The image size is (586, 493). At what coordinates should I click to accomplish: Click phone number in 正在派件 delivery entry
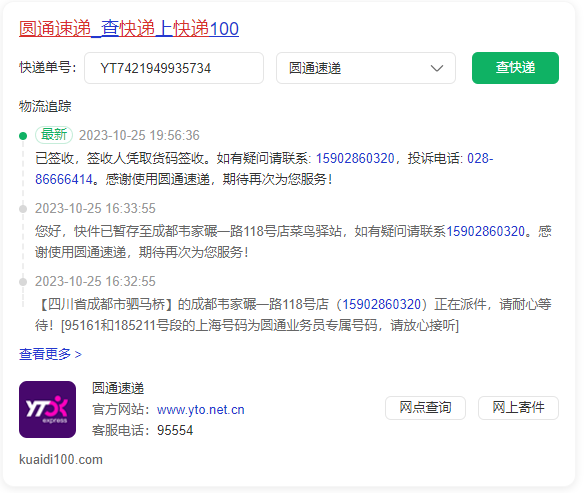click(x=382, y=304)
